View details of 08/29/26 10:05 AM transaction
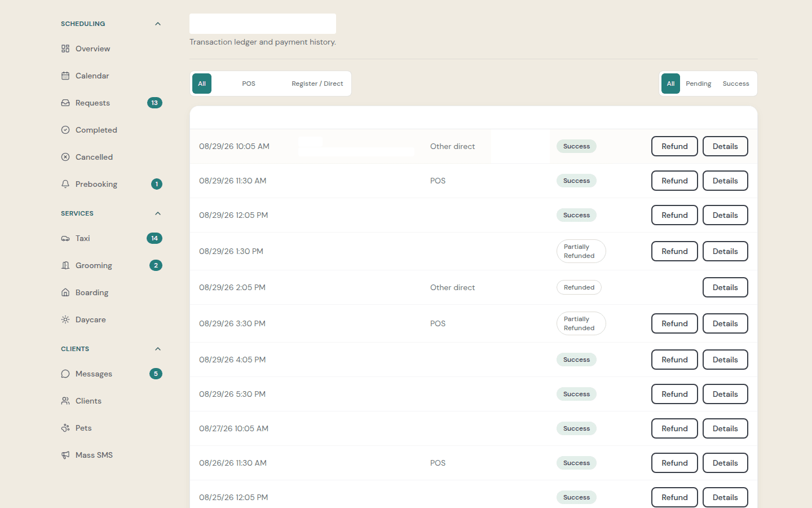The image size is (812, 508). pos(725,146)
